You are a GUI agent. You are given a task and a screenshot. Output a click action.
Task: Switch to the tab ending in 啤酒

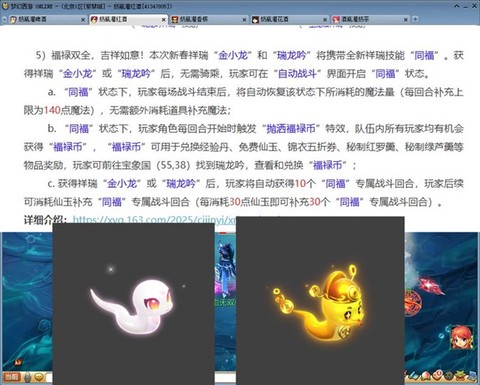[x=47, y=20]
